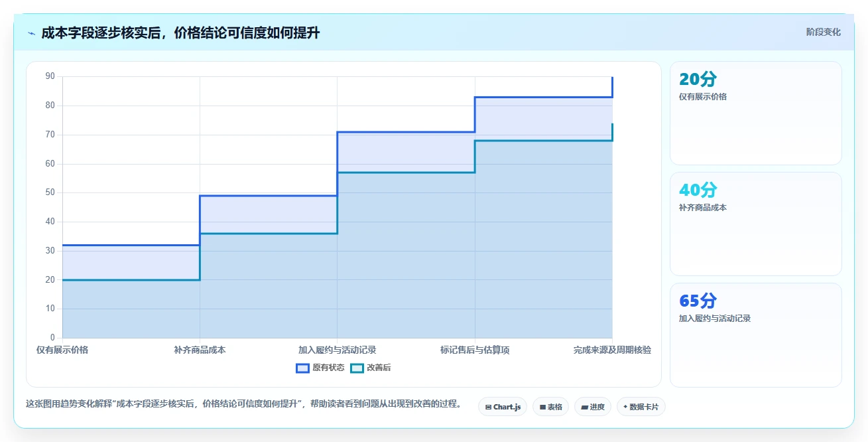This screenshot has width=868, height=442.
Task: Click y-axis tick value 0
Action: point(52,338)
